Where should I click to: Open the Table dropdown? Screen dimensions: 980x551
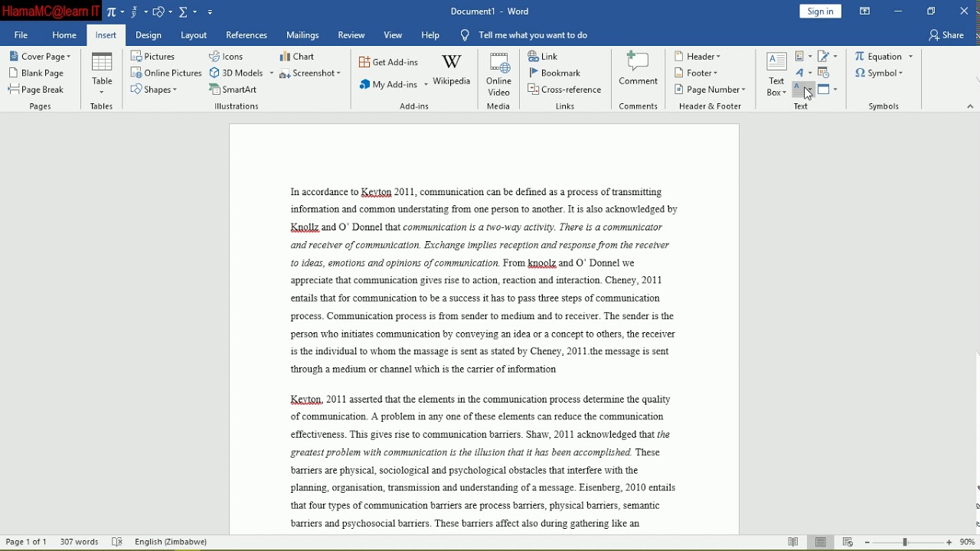click(102, 73)
